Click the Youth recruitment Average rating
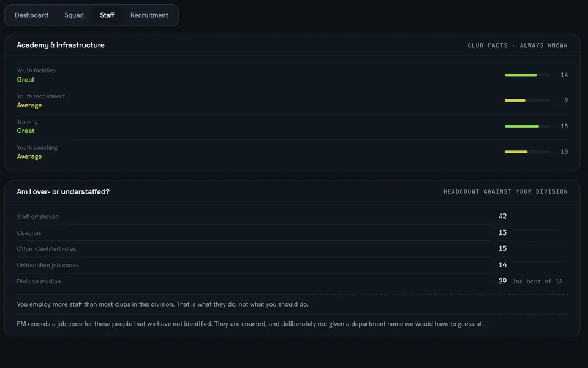Image resolution: width=588 pixels, height=368 pixels. (x=29, y=105)
